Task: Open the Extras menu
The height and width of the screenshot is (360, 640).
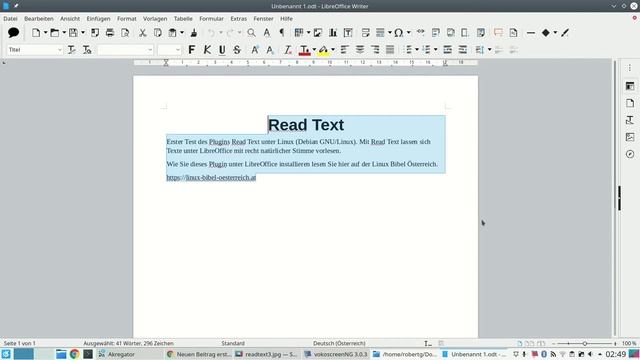Action: [238, 19]
